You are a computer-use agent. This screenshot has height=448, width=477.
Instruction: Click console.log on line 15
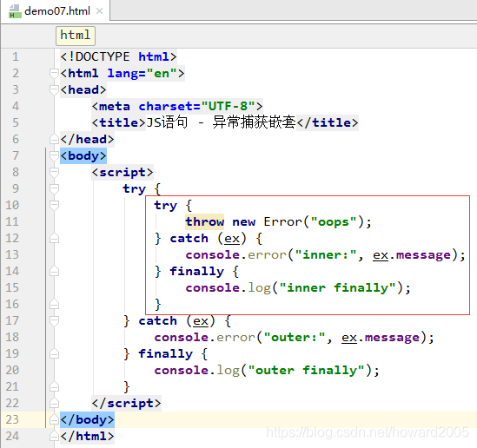click(x=229, y=288)
